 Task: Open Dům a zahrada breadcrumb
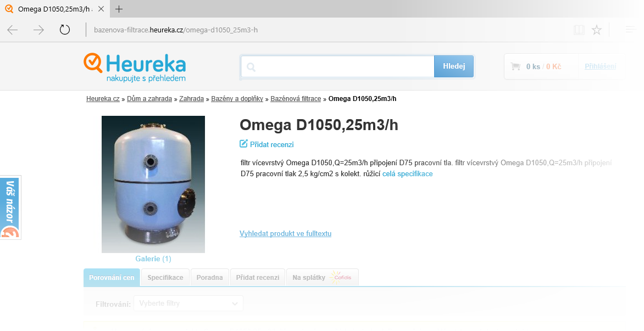pos(149,99)
